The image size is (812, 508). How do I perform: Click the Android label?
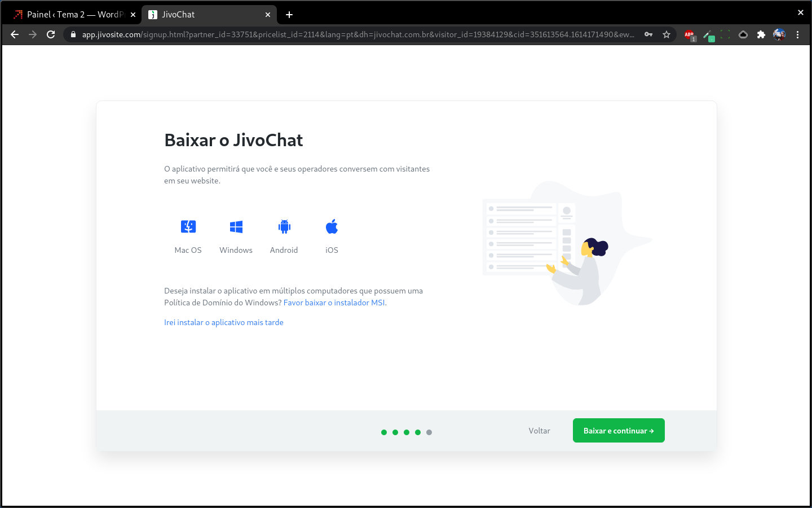[284, 250]
